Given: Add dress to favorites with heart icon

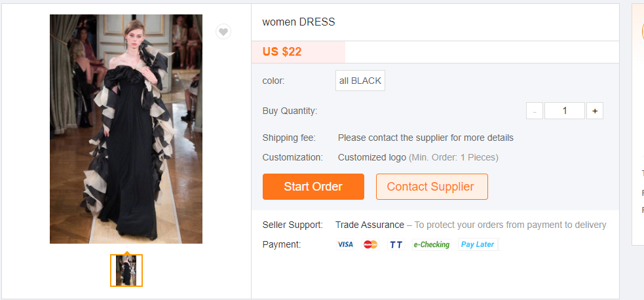Looking at the screenshot, I should [223, 31].
